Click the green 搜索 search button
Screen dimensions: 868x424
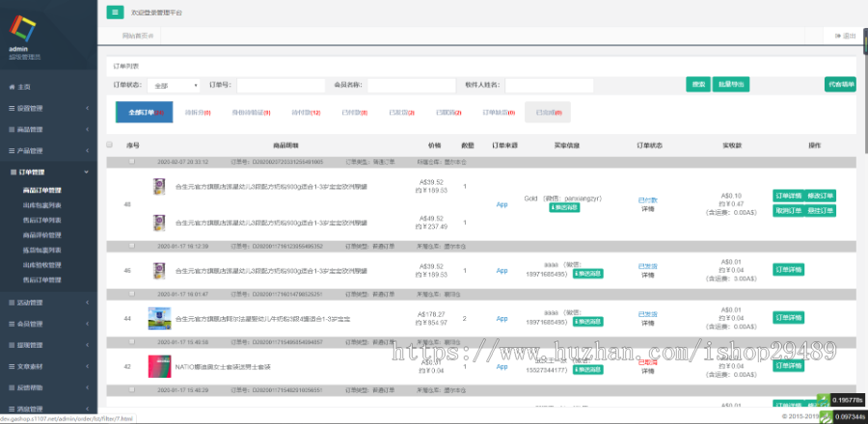[x=698, y=85]
